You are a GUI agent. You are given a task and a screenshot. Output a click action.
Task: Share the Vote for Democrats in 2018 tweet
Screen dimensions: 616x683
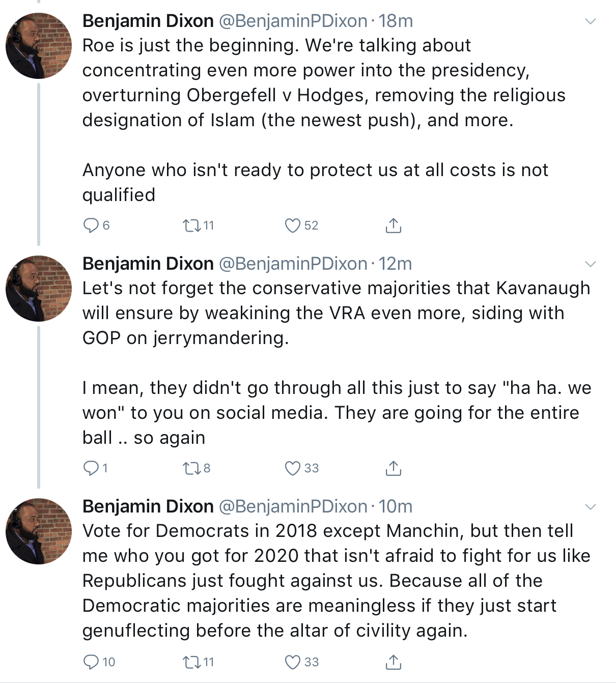pos(393,662)
